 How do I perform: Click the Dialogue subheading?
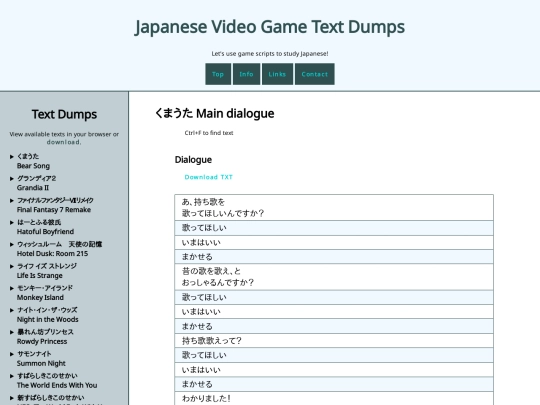click(x=193, y=160)
